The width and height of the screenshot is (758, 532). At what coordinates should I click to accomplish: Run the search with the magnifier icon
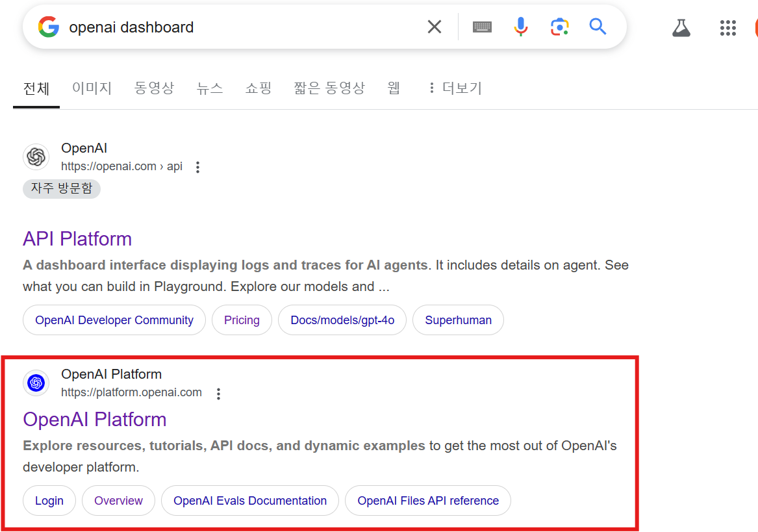click(598, 27)
